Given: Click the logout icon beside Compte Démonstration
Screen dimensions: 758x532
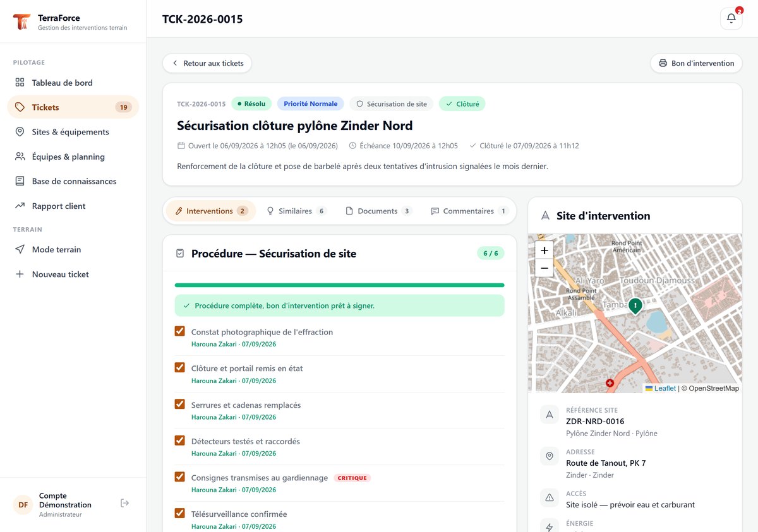Looking at the screenshot, I should [x=125, y=503].
